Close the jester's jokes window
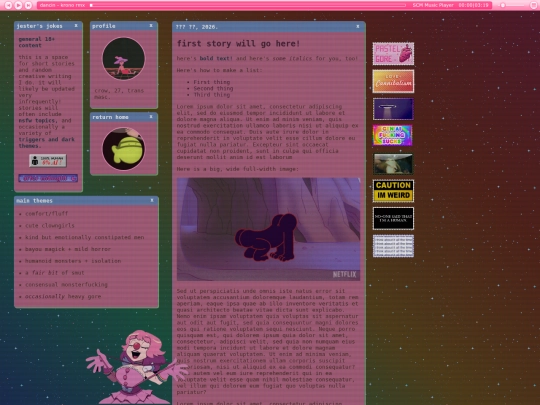The height and width of the screenshot is (405, 540). tap(76, 26)
